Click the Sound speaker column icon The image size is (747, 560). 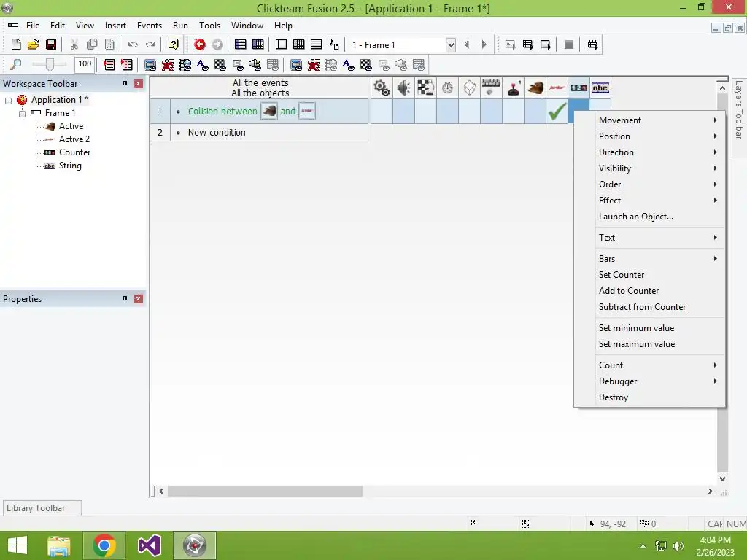coord(403,87)
